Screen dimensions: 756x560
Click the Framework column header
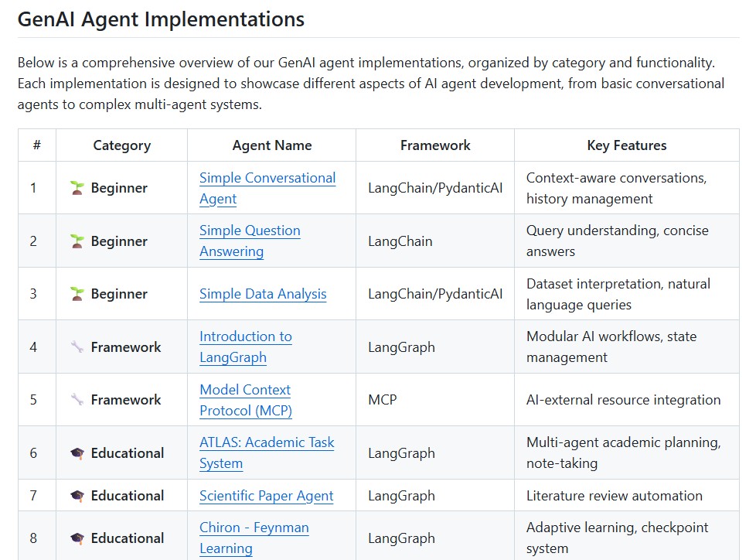tap(434, 145)
